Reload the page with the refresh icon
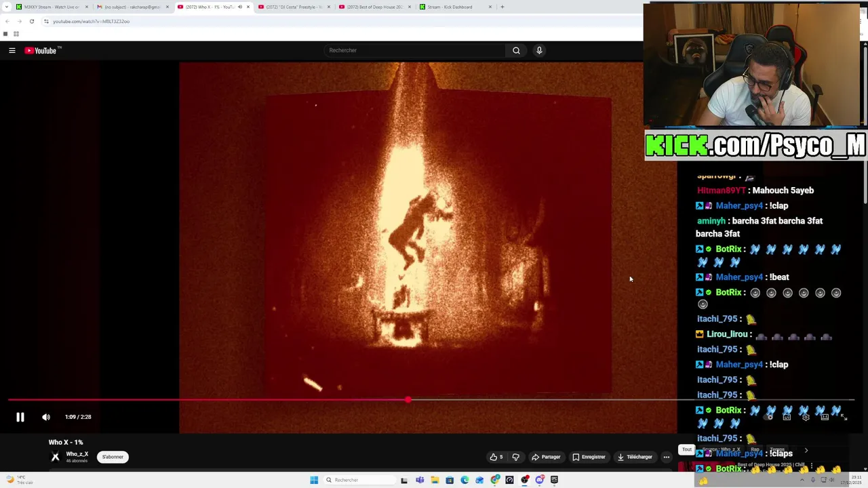Viewport: 868px width, 488px height. click(31, 21)
